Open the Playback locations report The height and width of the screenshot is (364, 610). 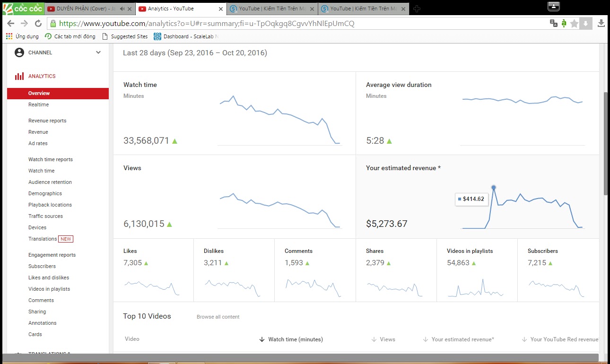click(x=50, y=205)
